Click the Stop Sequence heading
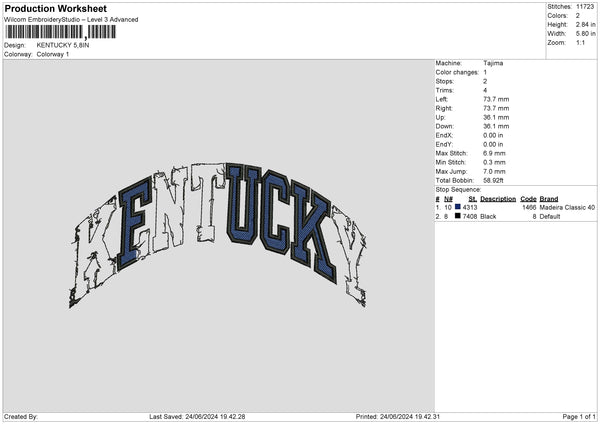The image size is (600, 424). point(458,190)
